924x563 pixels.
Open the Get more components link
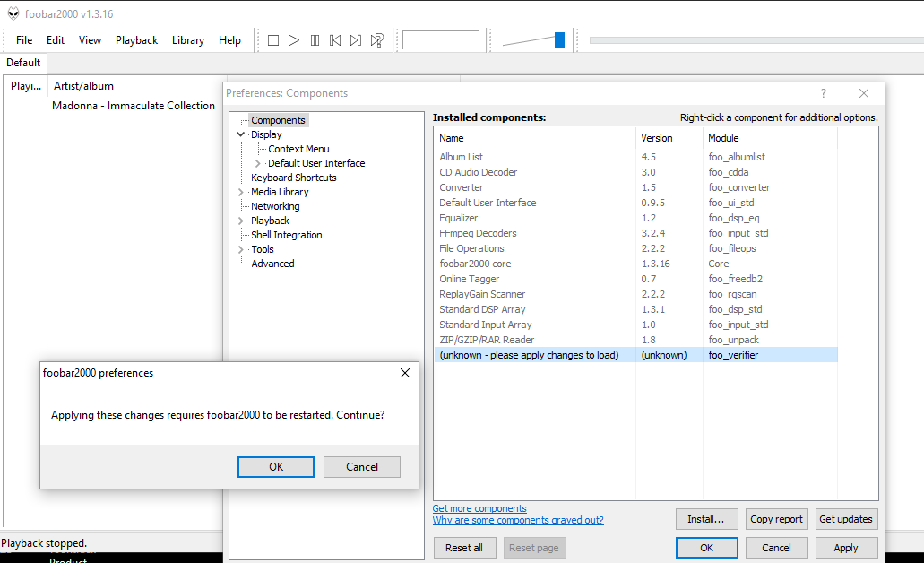[479, 508]
